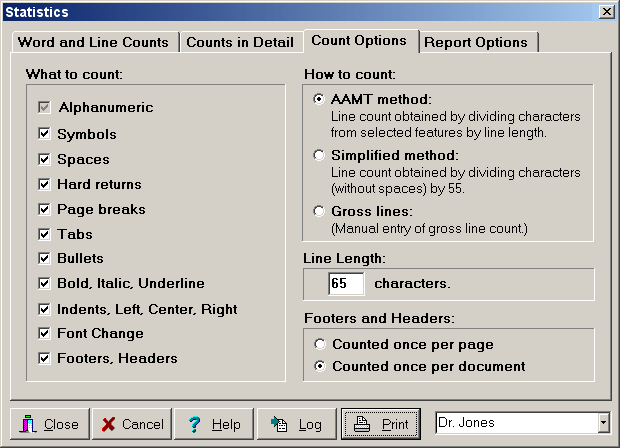
Task: Click the Log button
Action: pos(296,424)
